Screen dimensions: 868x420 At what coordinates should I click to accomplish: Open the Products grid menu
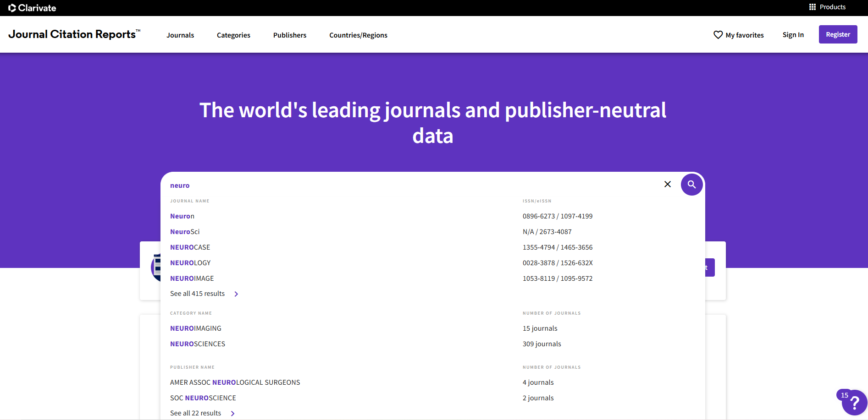pyautogui.click(x=812, y=7)
